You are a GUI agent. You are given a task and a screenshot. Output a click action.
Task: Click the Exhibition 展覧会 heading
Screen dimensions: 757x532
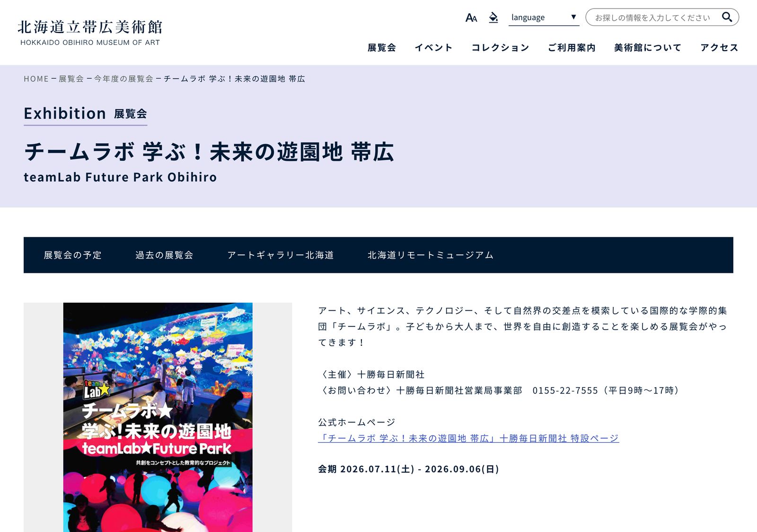[86, 114]
